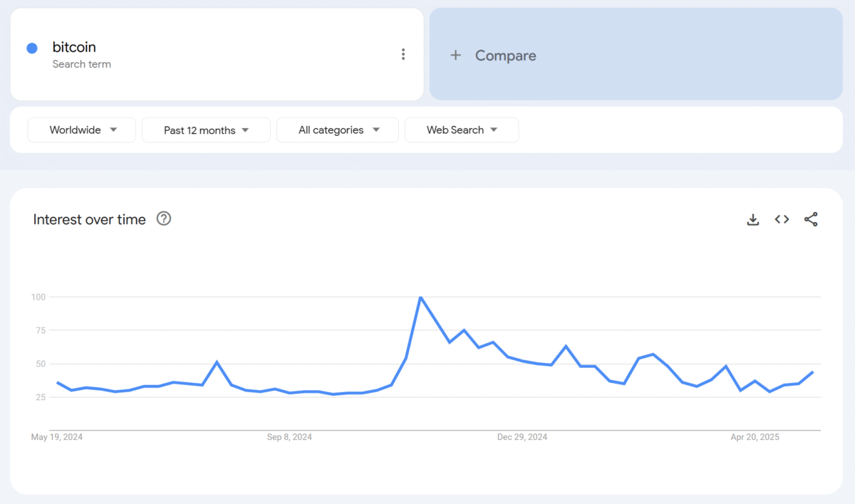Download the Interest over time CSV
Screen dimensions: 855x504
click(753, 219)
